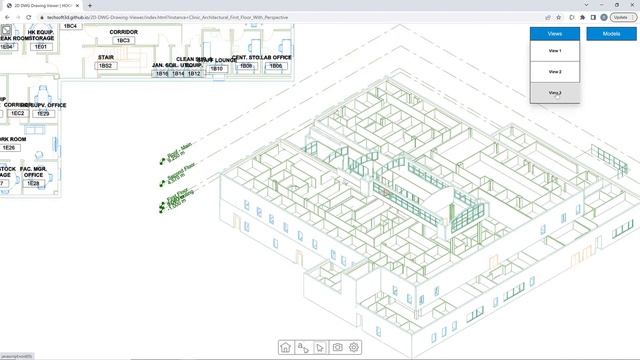
Task: Select View 1 from Views list
Action: [x=555, y=51]
